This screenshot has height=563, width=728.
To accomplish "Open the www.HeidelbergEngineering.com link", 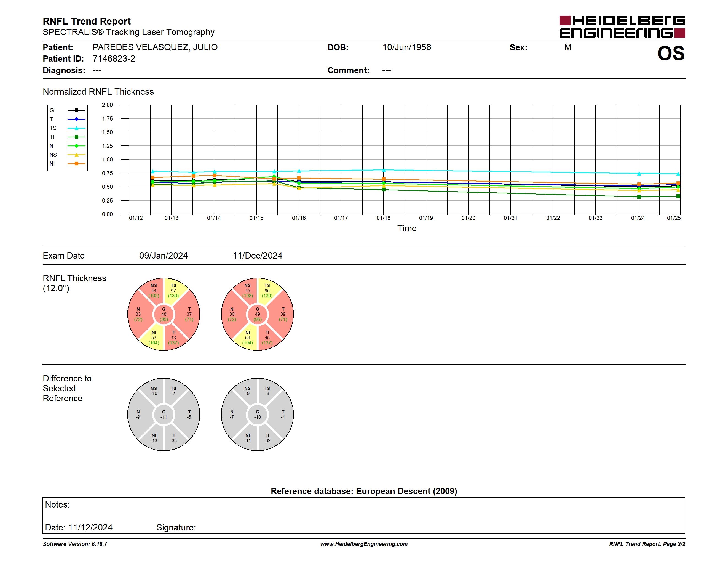I will [x=364, y=544].
